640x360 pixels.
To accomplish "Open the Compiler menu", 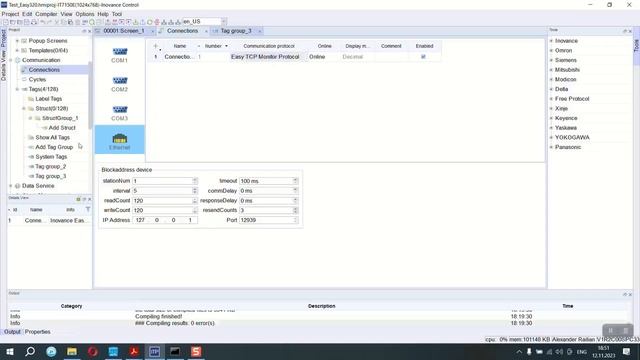I will click(46, 14).
